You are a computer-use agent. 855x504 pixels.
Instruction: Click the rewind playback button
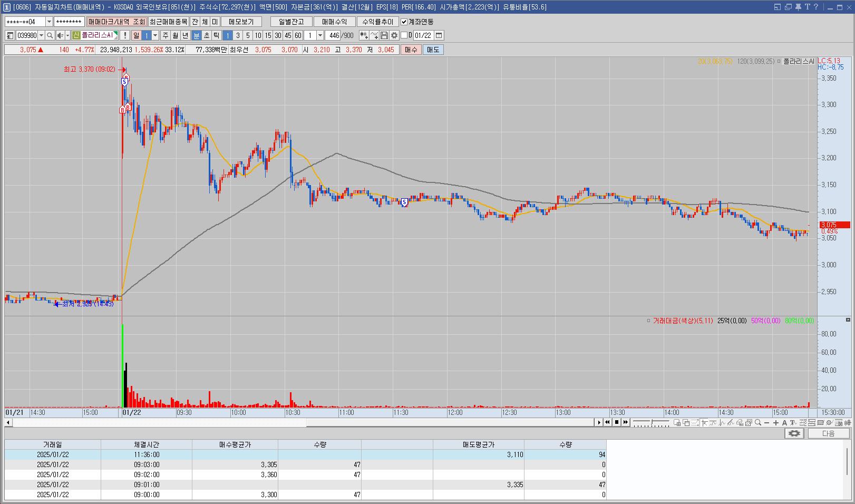[x=607, y=422]
